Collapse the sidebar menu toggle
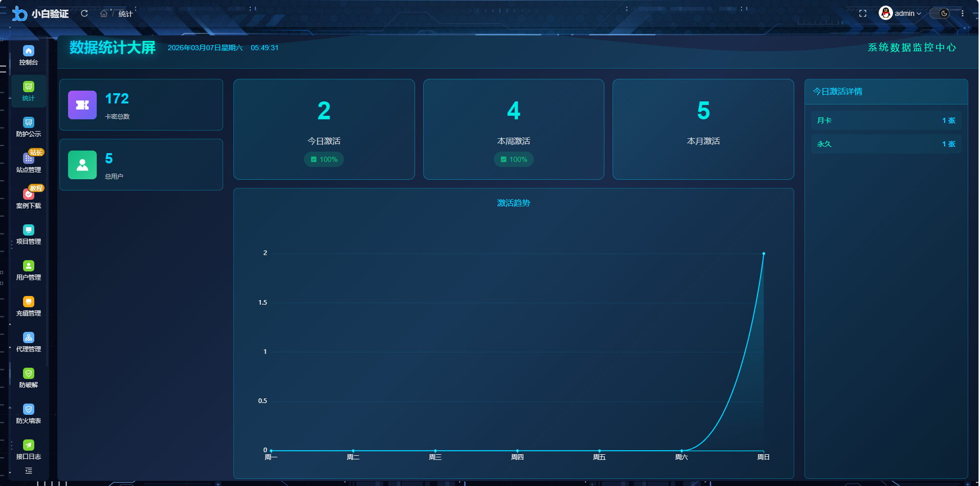 coord(29,471)
